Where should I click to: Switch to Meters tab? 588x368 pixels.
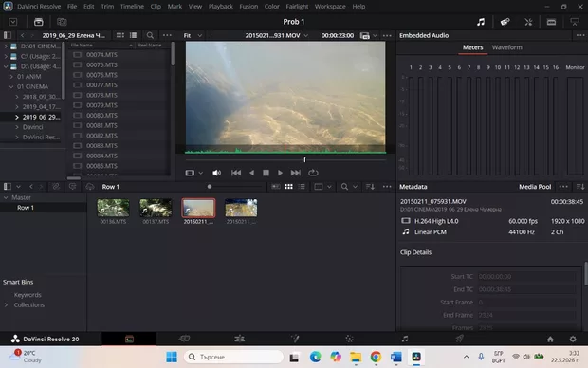pos(472,47)
